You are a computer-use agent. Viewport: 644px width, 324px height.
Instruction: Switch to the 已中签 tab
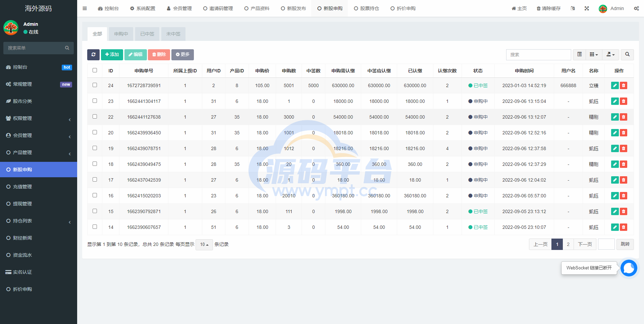coord(147,34)
